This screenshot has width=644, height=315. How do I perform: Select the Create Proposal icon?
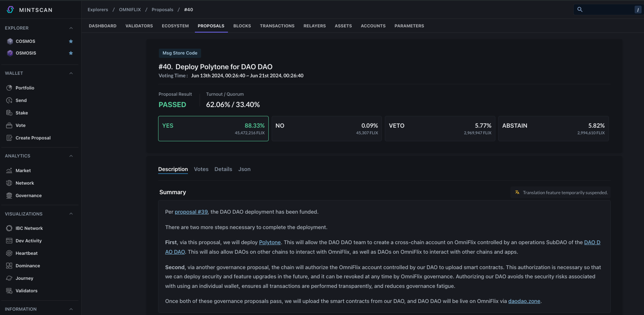9,138
